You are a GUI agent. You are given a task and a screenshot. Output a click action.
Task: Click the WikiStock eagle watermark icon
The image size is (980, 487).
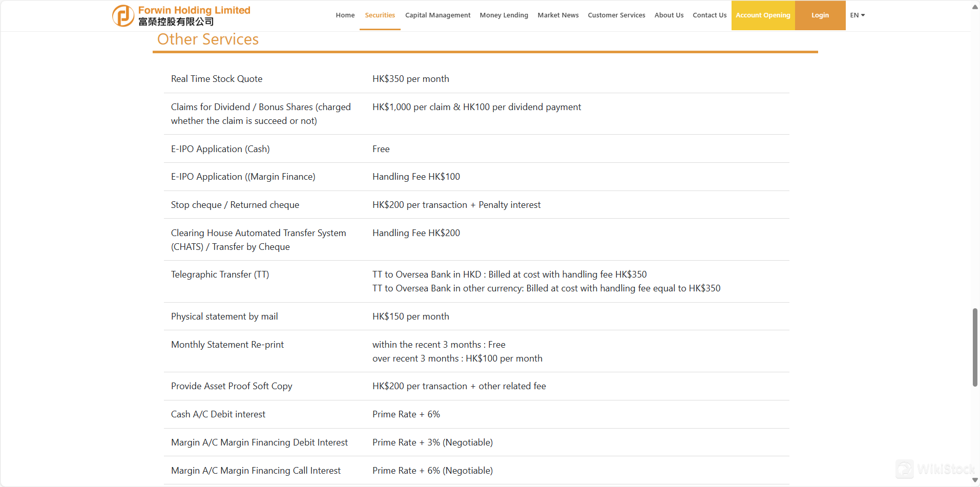tap(906, 469)
